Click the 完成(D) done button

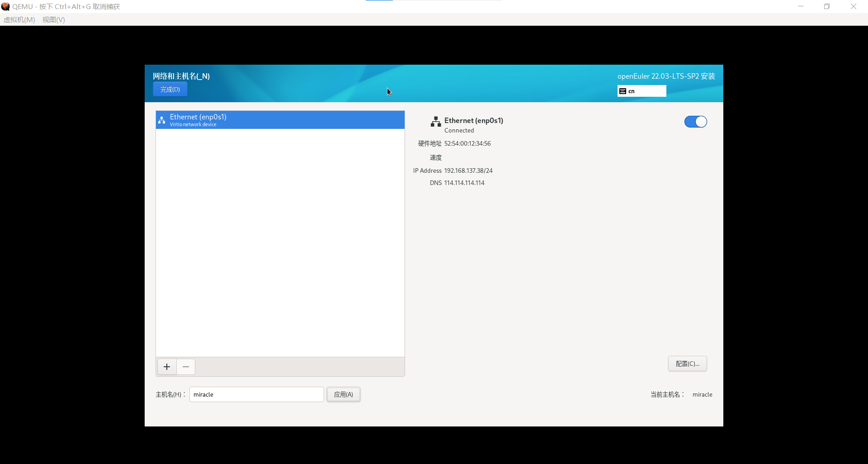[x=170, y=89]
